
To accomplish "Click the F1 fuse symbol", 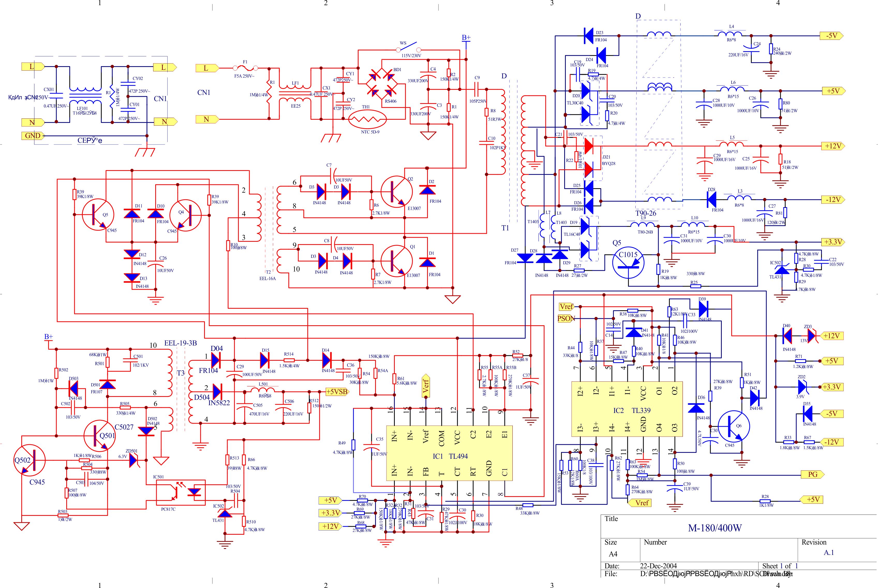I will coord(245,68).
